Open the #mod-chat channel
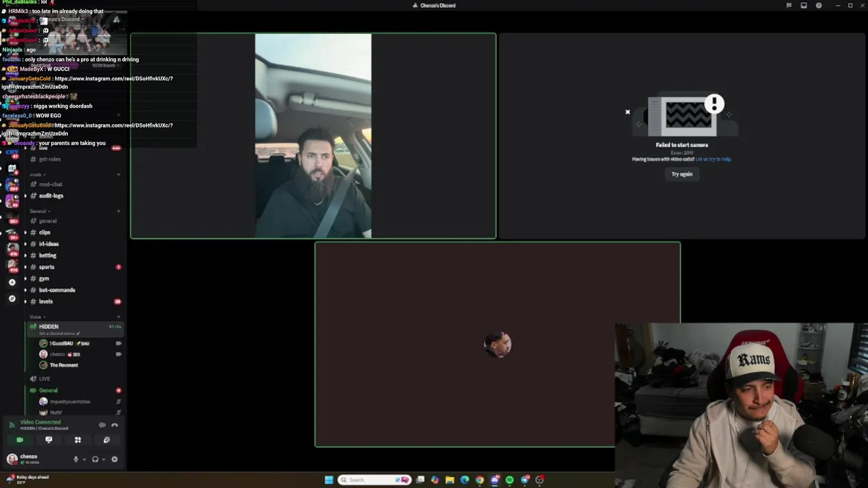The width and height of the screenshot is (868, 488). point(75,184)
